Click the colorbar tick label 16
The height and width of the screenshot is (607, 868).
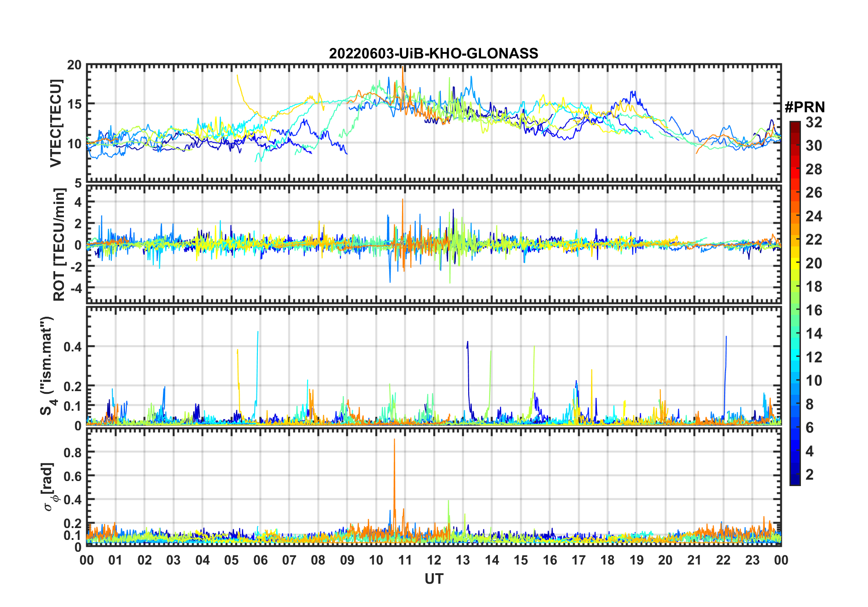tap(813, 310)
